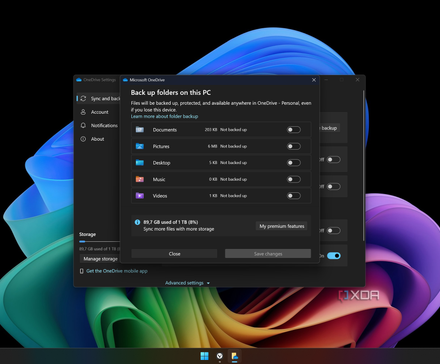
Task: Click the OneDrive Settings window scrollbar
Action: click(363, 165)
